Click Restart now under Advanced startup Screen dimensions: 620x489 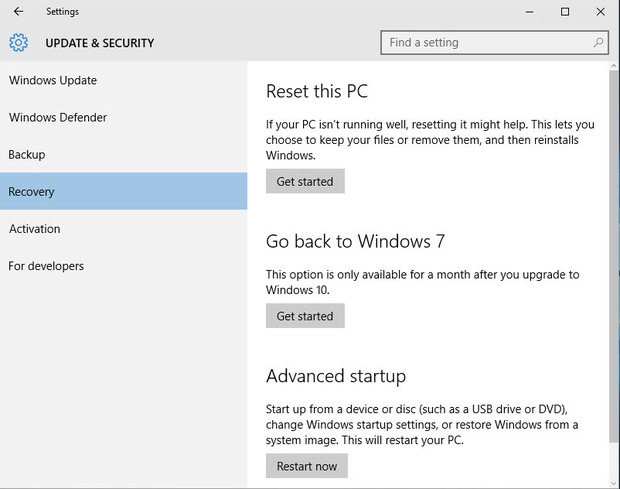pos(306,466)
